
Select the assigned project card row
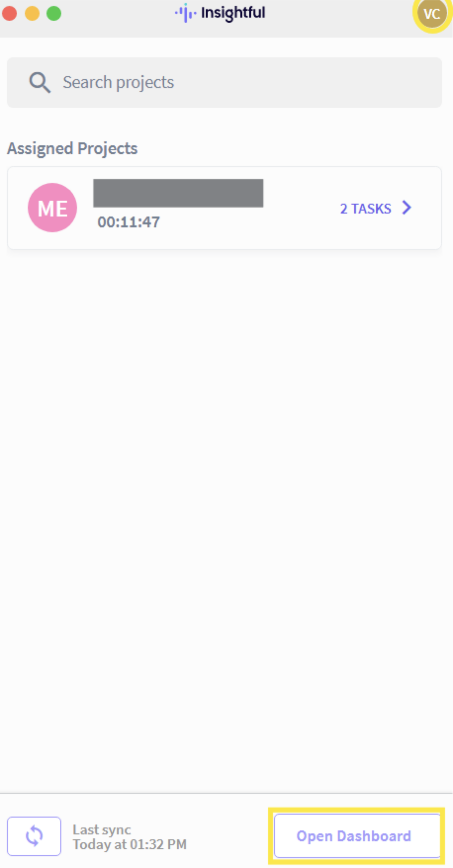tap(225, 208)
